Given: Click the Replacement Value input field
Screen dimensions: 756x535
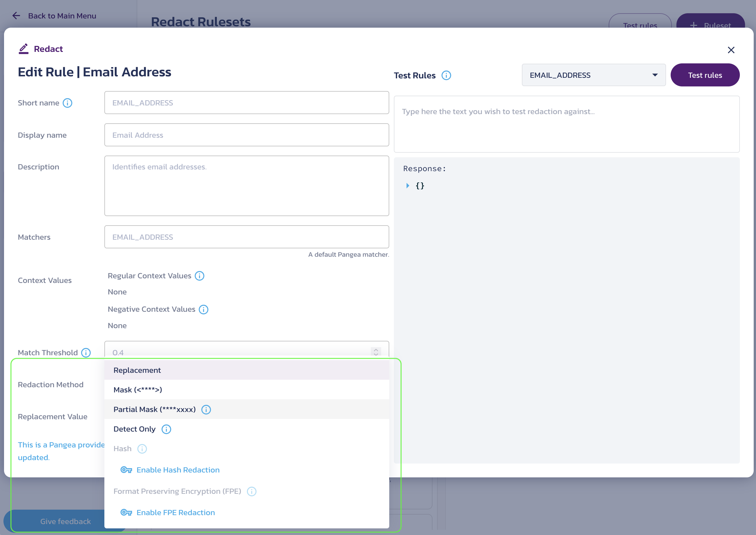Looking at the screenshot, I should click(246, 416).
